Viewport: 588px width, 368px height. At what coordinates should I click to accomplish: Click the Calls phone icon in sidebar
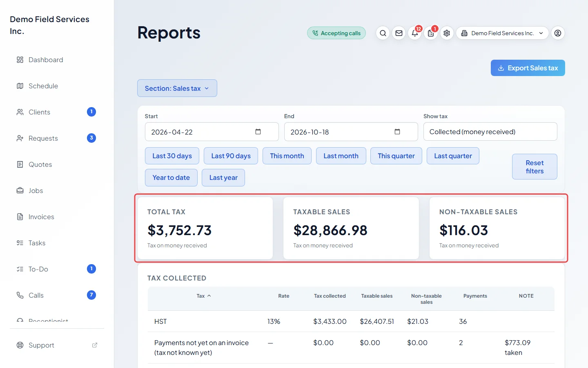20,295
